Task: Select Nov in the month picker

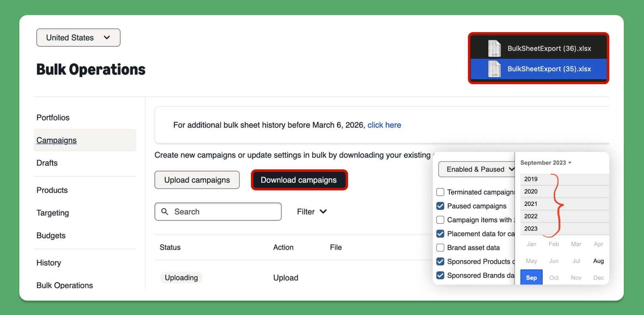Action: pyautogui.click(x=576, y=278)
